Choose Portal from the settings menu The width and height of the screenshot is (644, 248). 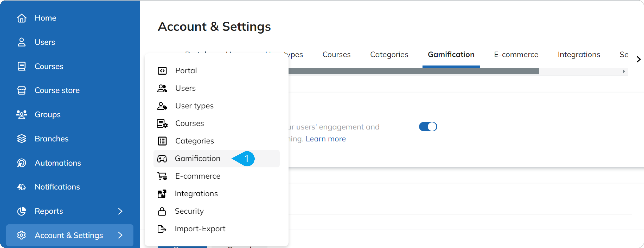click(186, 70)
